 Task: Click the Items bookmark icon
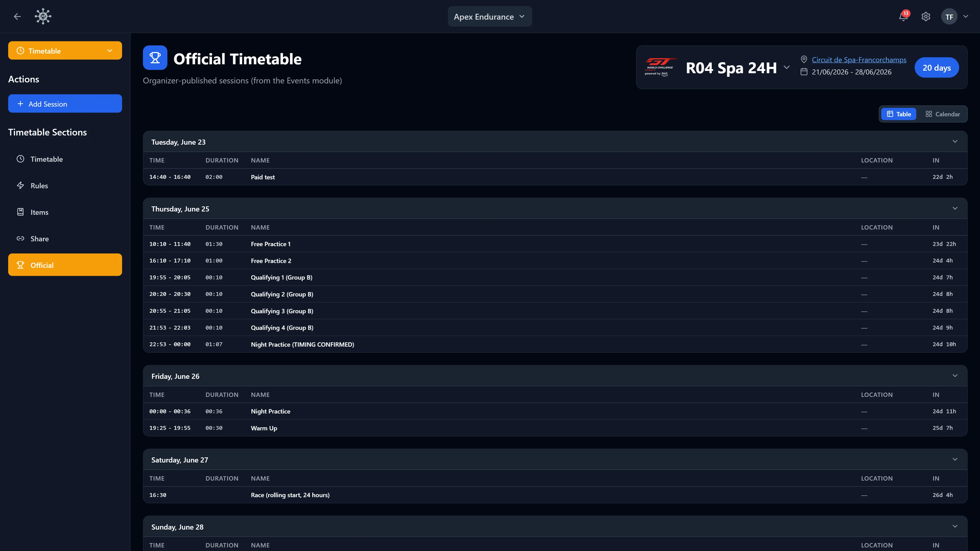20,212
